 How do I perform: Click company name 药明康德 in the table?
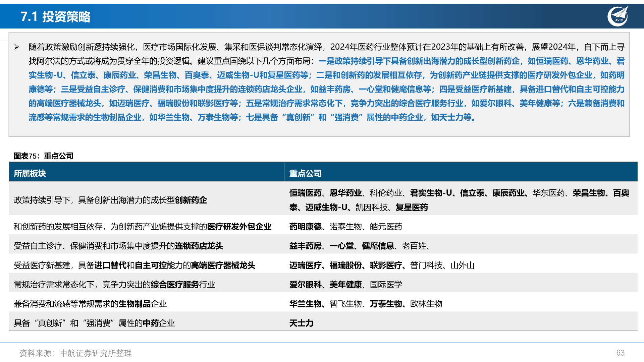point(305,227)
